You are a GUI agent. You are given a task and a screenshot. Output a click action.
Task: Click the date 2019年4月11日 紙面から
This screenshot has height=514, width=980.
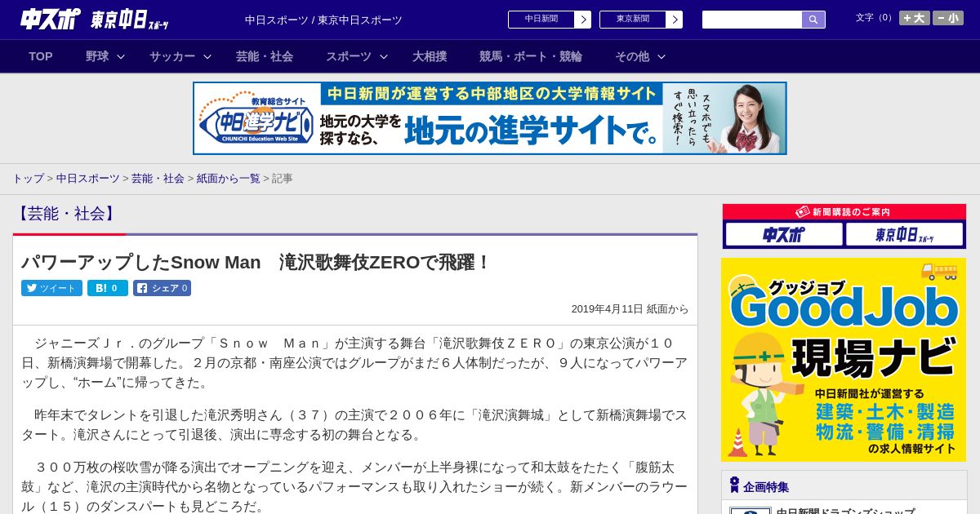coord(630,309)
